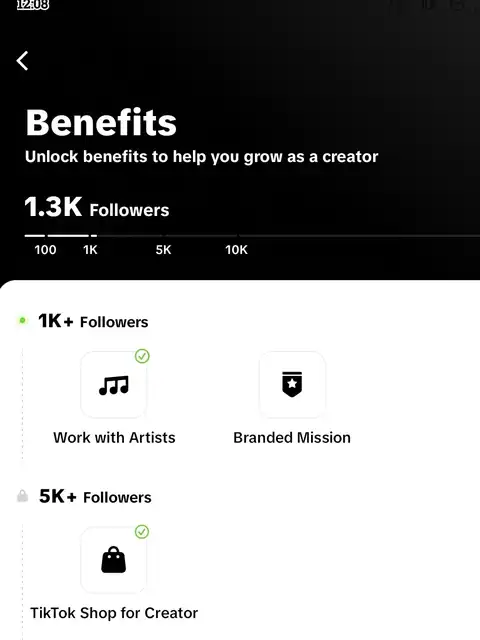Jump to the 100 followers milestone
Viewport: 480px width, 640px height.
[x=45, y=250]
